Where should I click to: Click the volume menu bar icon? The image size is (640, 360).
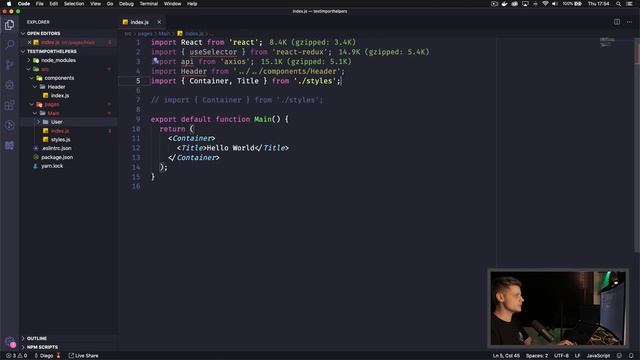pos(554,4)
